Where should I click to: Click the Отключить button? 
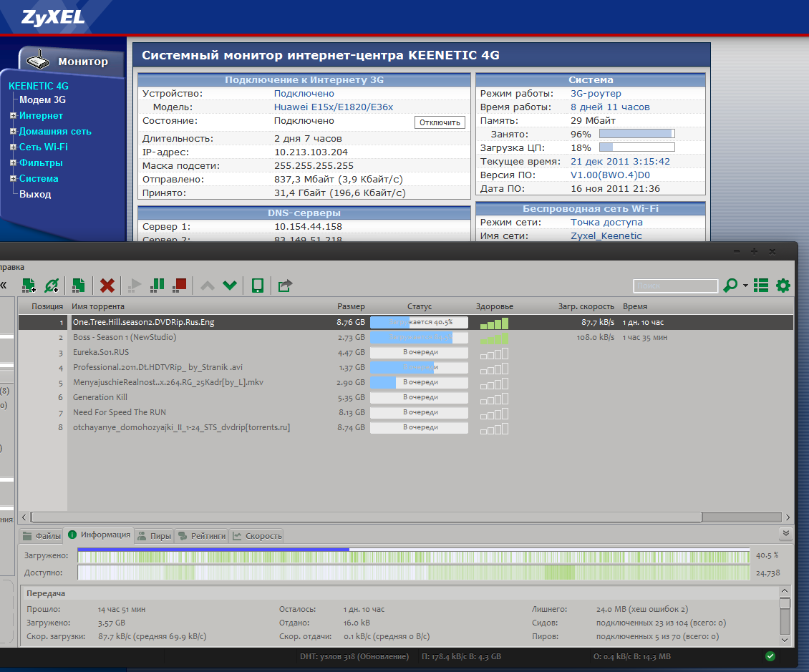pos(440,122)
